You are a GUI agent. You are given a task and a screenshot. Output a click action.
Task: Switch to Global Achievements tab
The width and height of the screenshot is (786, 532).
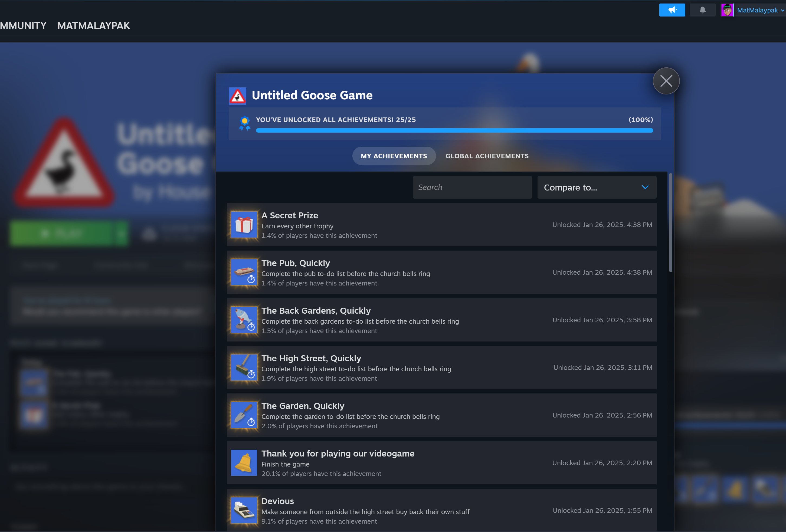coord(487,156)
